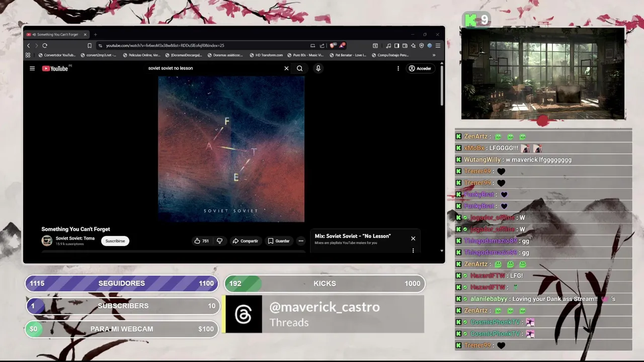Open the Peliculas Online bookmark
Image resolution: width=644 pixels, height=362 pixels.
142,55
